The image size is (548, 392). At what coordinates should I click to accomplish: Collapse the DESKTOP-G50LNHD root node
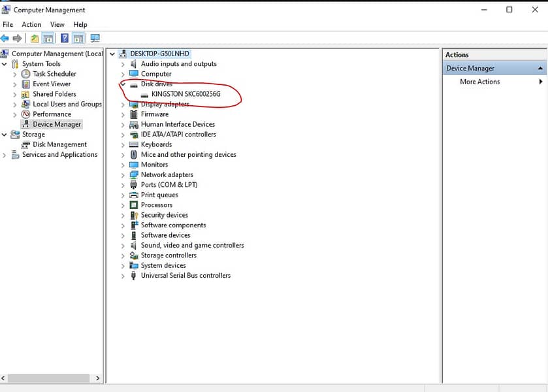pos(112,54)
